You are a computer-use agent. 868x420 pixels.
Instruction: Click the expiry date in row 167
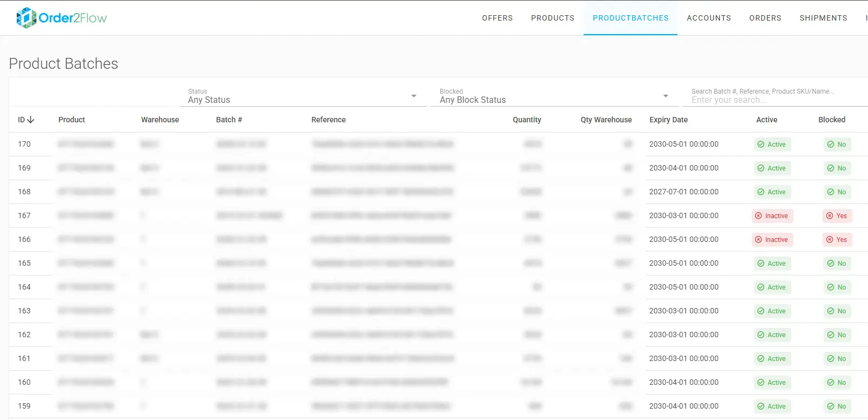tap(684, 216)
